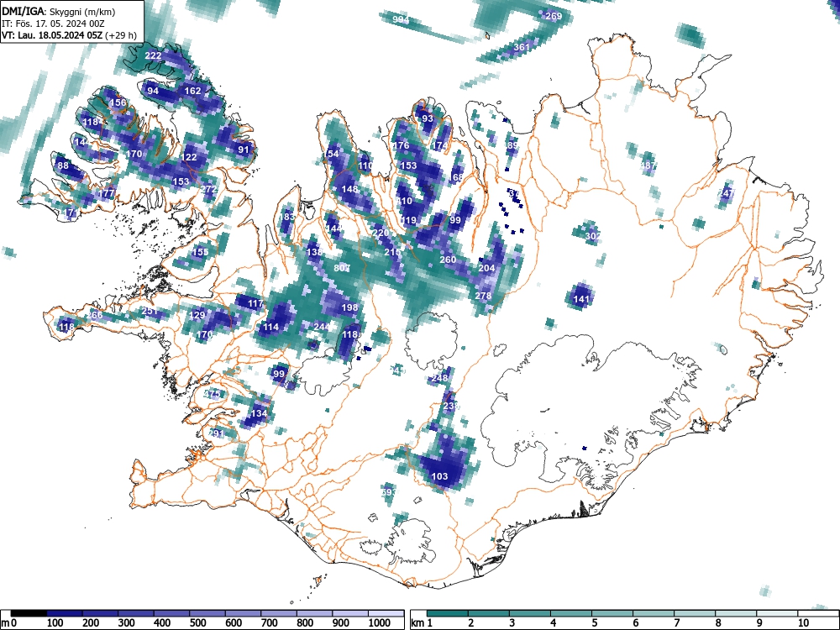Click visibility value 266 on the map
This screenshot has width=840, height=630.
tap(94, 315)
